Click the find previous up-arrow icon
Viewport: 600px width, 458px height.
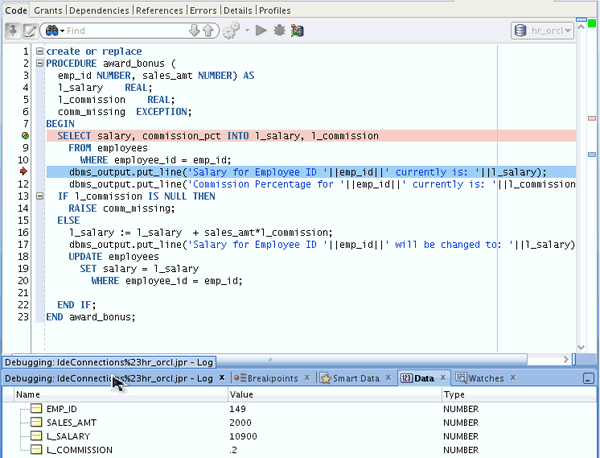pos(208,31)
